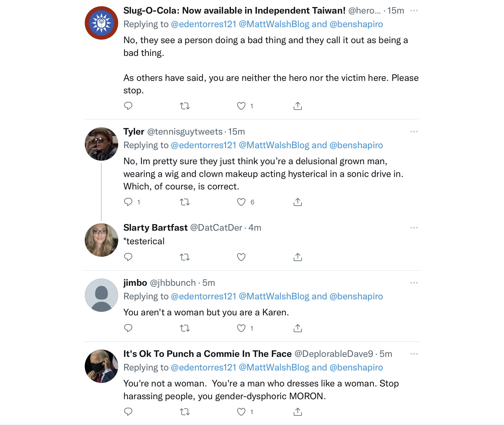Reply to Tyler's tweet with comment icon

point(128,202)
